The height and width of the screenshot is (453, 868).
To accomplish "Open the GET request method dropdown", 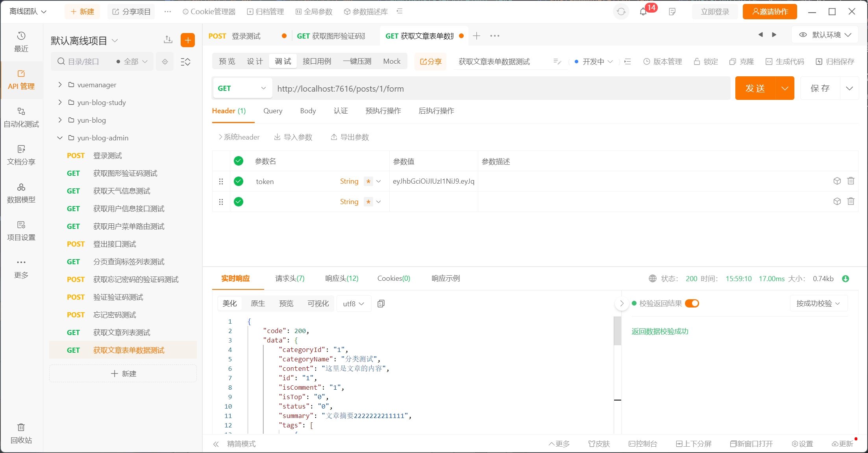I will [x=242, y=88].
